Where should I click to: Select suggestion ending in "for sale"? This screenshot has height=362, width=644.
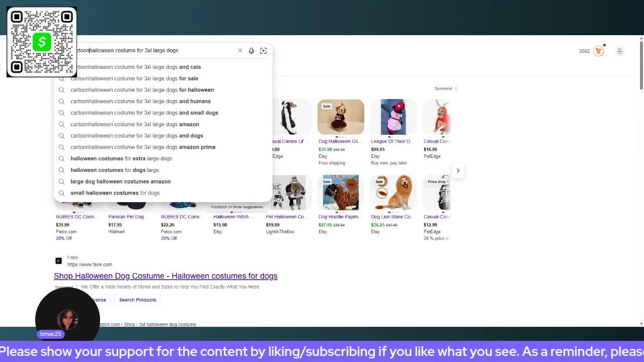[x=163, y=78]
